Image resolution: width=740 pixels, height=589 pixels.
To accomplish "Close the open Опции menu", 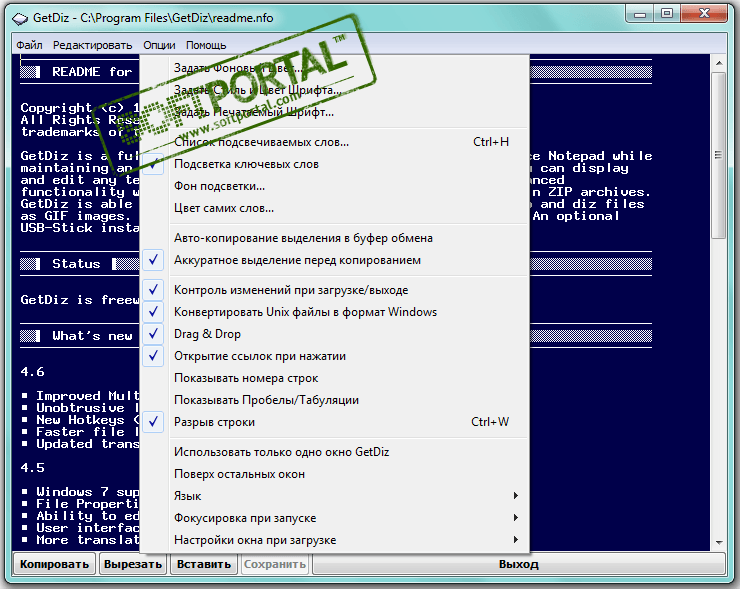I will pos(160,45).
